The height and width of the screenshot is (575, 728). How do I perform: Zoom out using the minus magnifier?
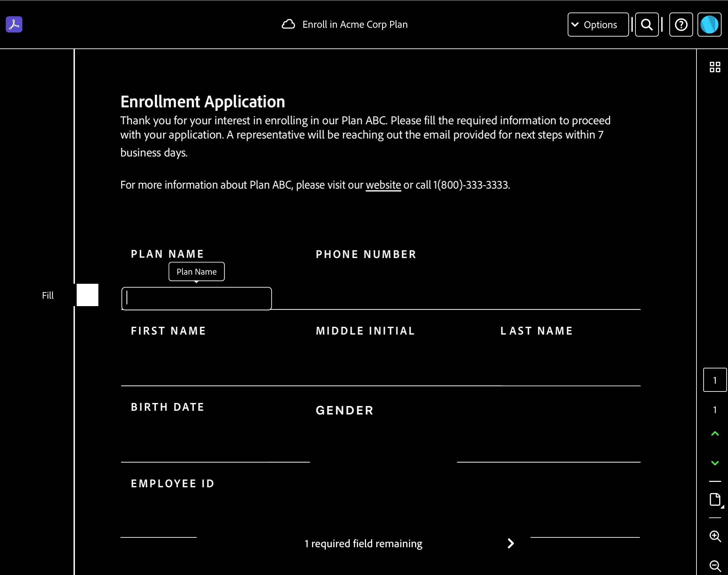coord(715,566)
